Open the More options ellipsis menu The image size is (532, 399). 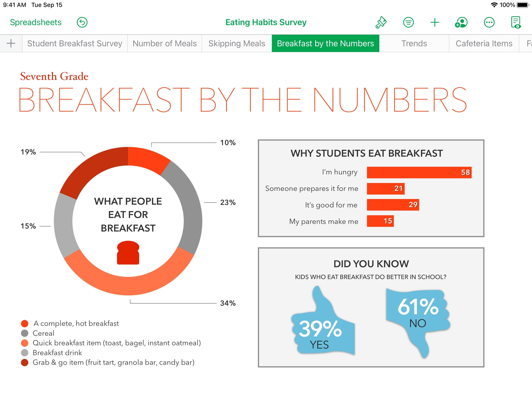tap(489, 22)
